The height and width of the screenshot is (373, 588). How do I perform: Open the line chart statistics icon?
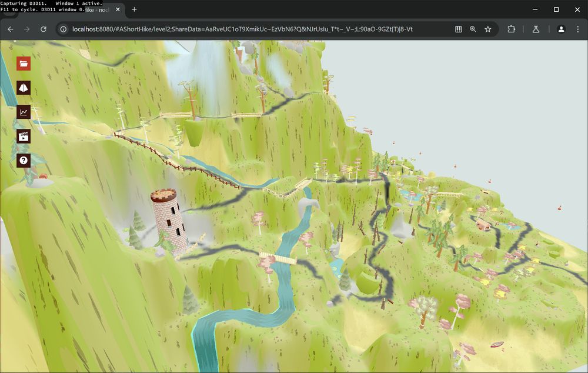[x=24, y=112]
